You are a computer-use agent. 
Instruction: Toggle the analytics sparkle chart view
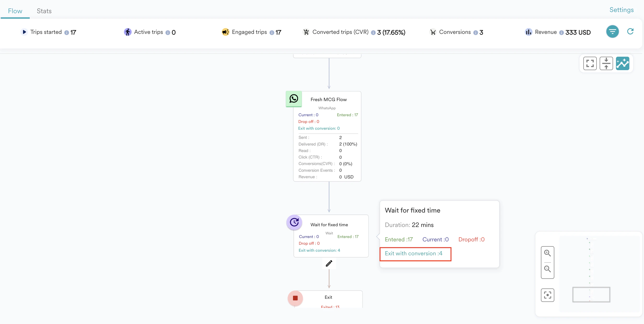[622, 64]
